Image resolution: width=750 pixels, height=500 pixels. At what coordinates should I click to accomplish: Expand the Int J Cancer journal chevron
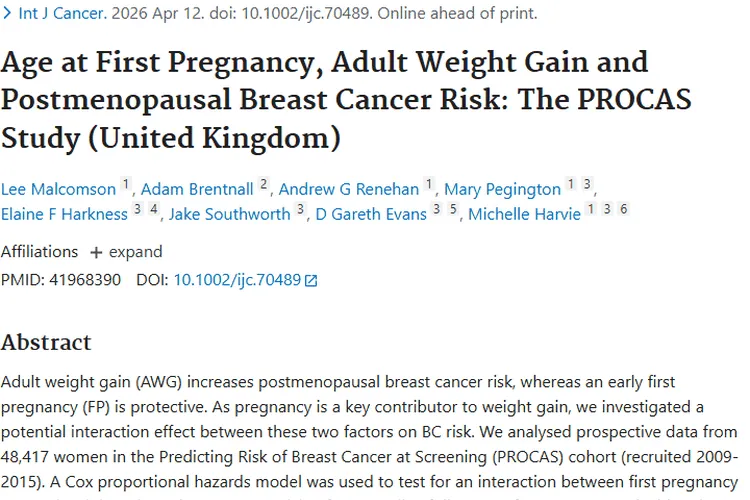coord(7,14)
